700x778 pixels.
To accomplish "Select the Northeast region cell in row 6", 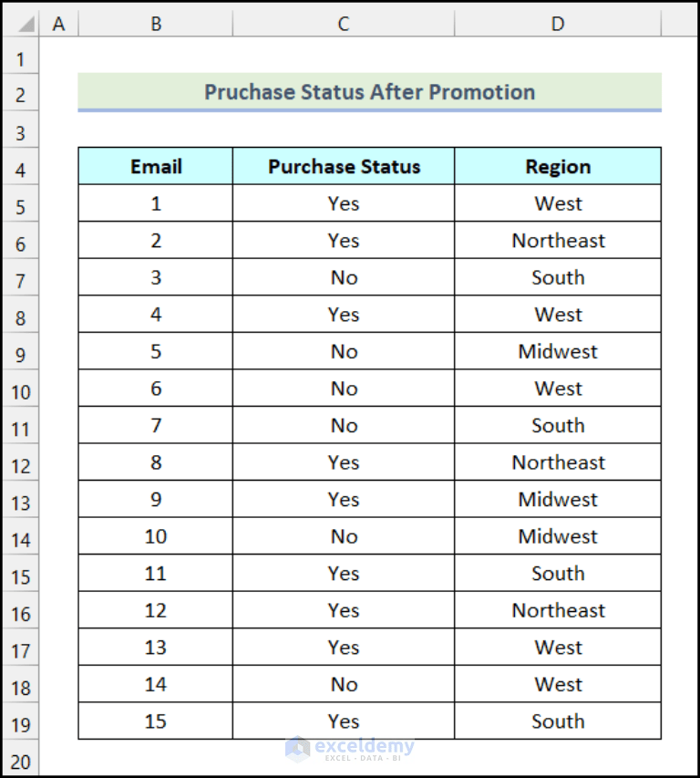I will pos(557,240).
